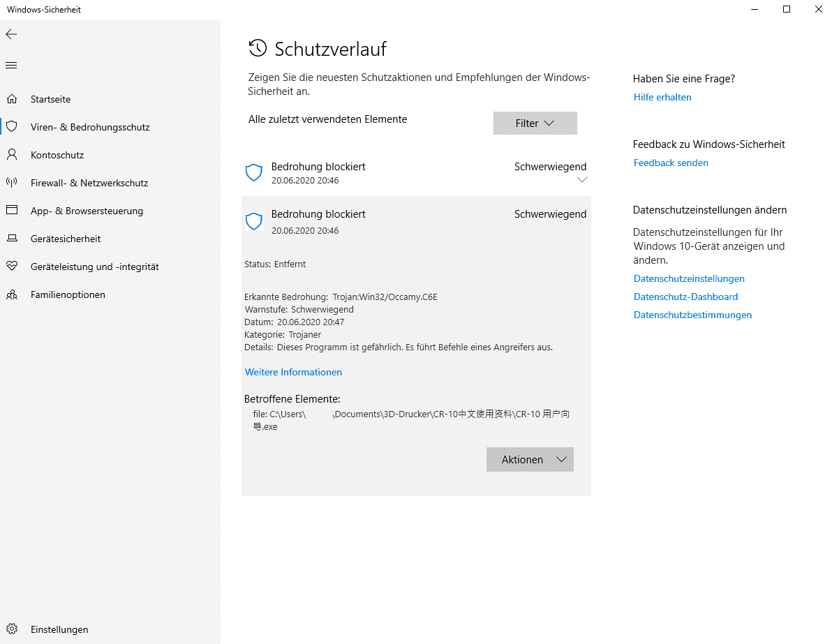Click the shield icon for Viren- & Bedrohungsschutz
The image size is (832, 644).
coord(12,126)
